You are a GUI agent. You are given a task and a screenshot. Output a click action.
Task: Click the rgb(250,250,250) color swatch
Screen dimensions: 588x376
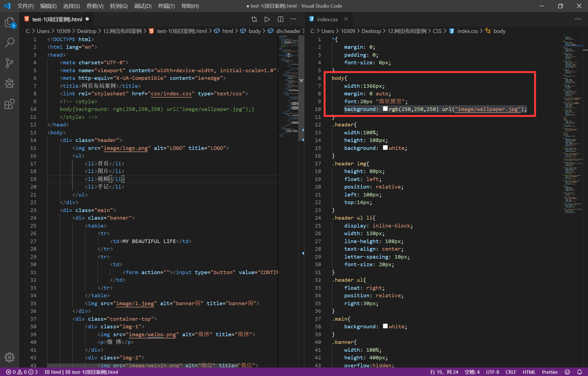click(x=385, y=109)
